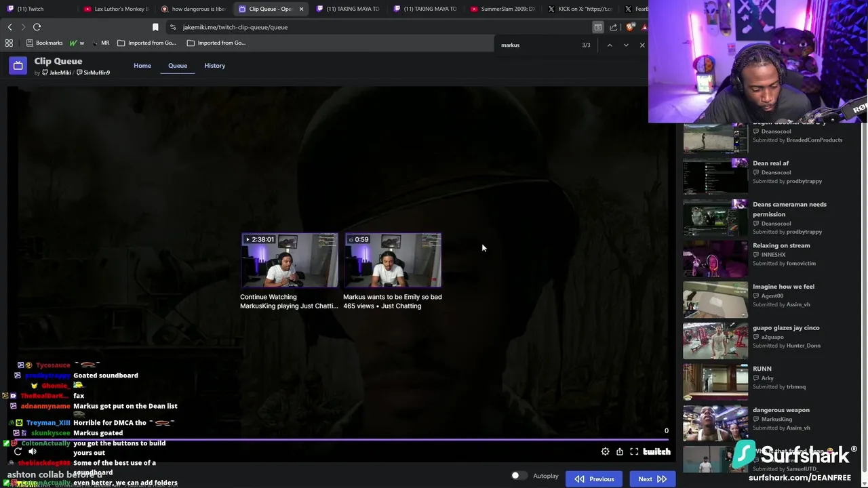Click the Clip Queue logo icon
The image size is (868, 488).
click(x=18, y=66)
